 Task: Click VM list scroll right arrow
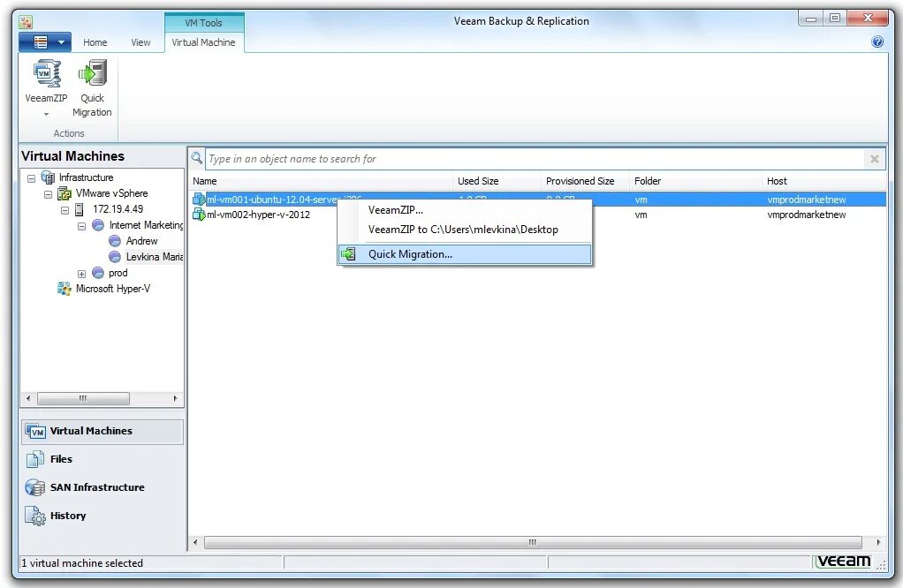click(878, 542)
